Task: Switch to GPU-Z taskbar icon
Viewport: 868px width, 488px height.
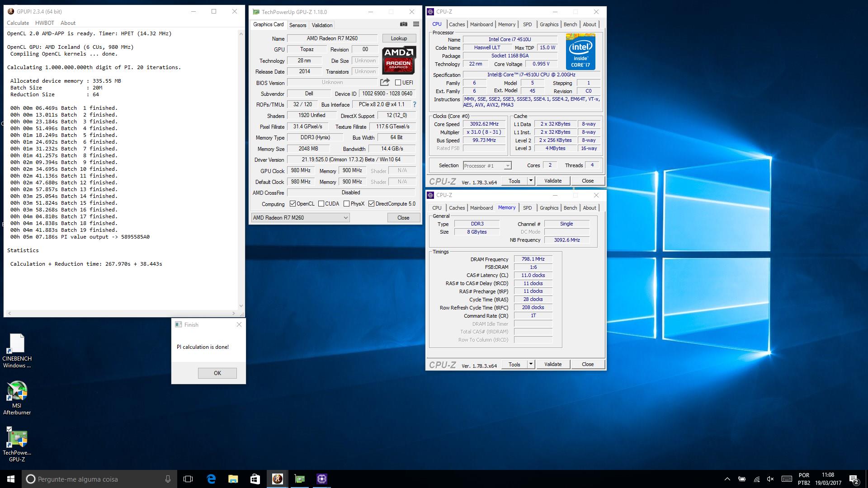Action: pyautogui.click(x=300, y=479)
